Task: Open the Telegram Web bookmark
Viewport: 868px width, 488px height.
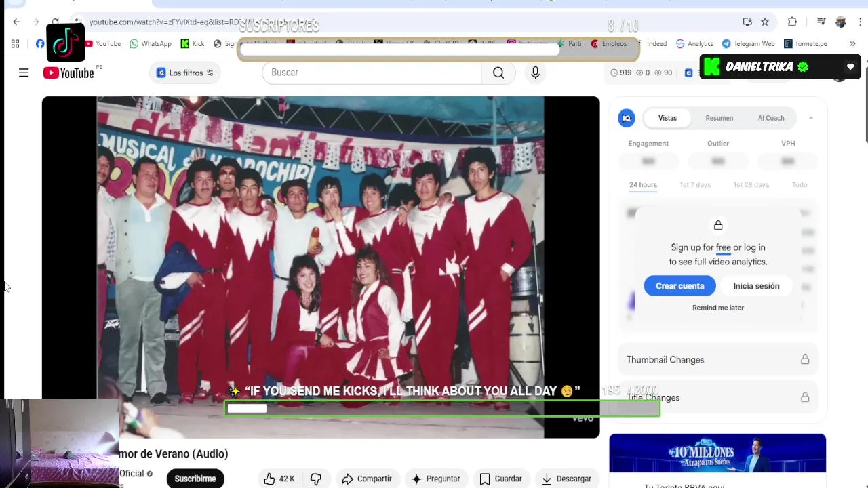Action: click(749, 43)
